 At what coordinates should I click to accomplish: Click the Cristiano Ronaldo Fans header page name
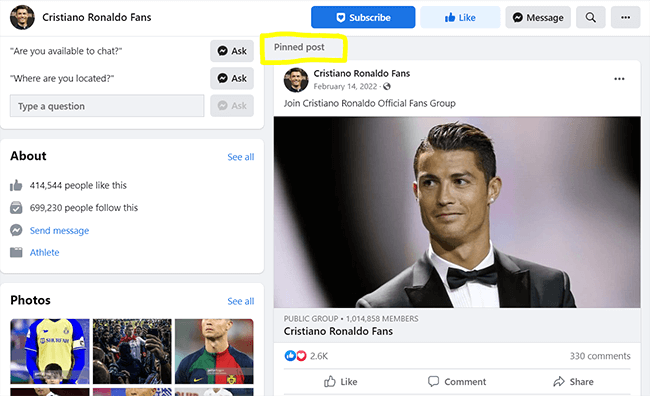97,17
